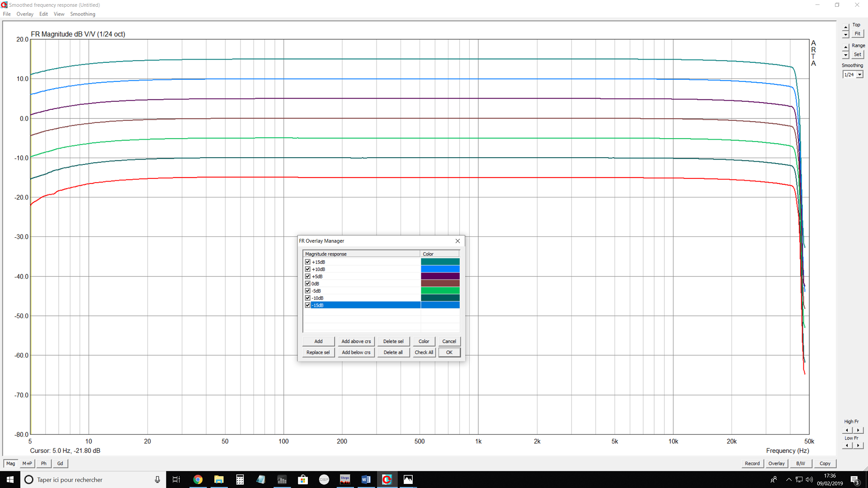Image resolution: width=868 pixels, height=488 pixels.
Task: Cancel the Overlay Manager dialog
Action: [449, 342]
